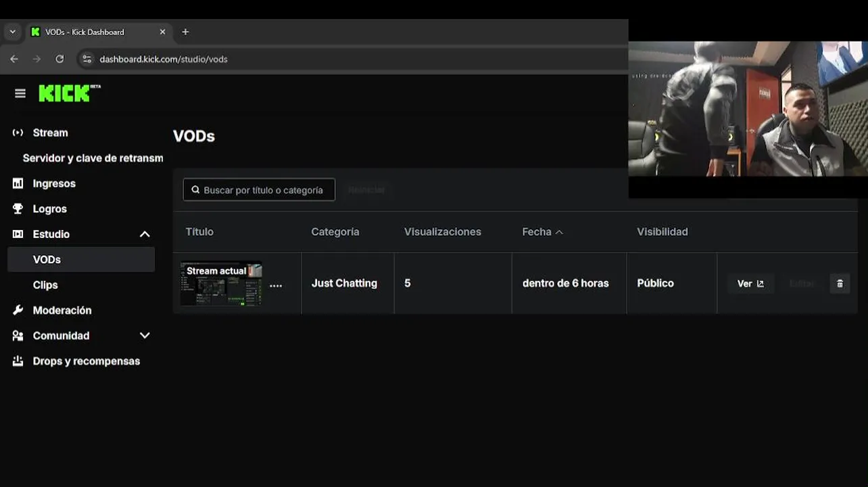Screen dimensions: 868x487
Task: Sort by Fecha using the arrow
Action: point(559,232)
